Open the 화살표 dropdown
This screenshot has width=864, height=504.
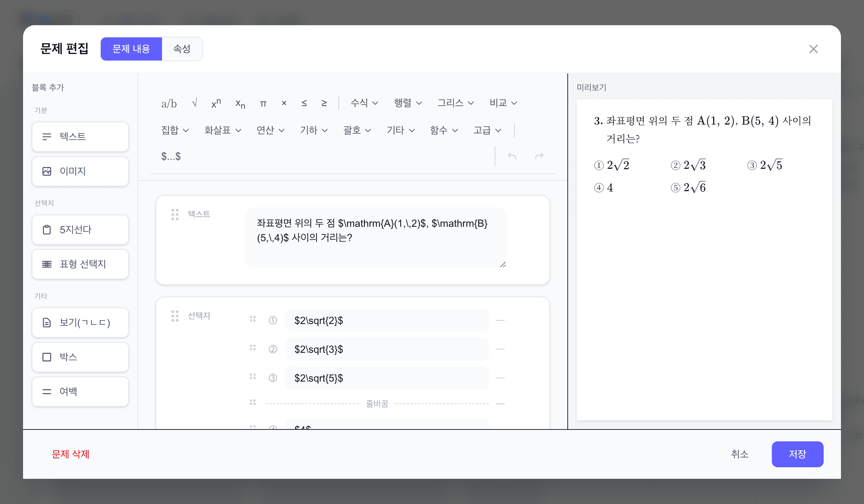pyautogui.click(x=223, y=130)
